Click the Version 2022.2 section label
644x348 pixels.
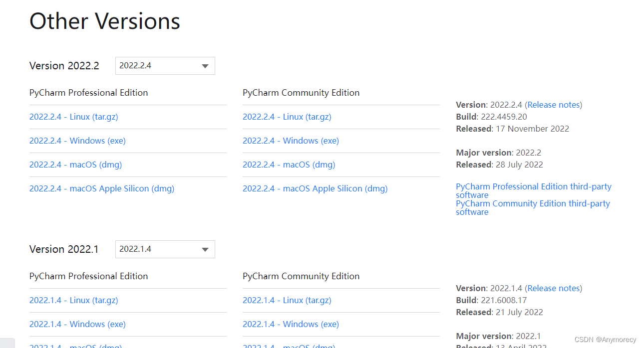point(64,66)
